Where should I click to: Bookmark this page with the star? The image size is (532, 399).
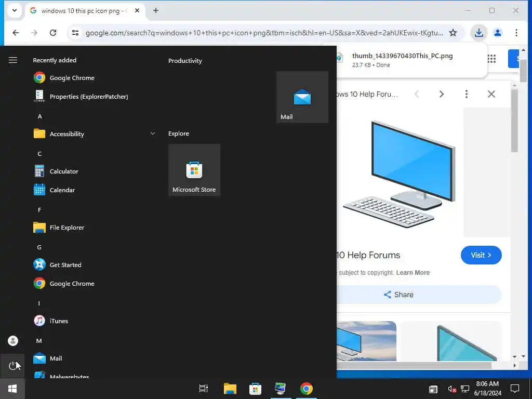click(453, 33)
